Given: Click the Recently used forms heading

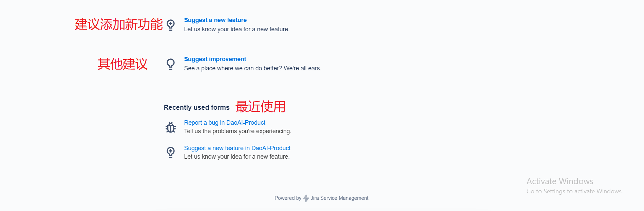Looking at the screenshot, I should click(x=196, y=107).
